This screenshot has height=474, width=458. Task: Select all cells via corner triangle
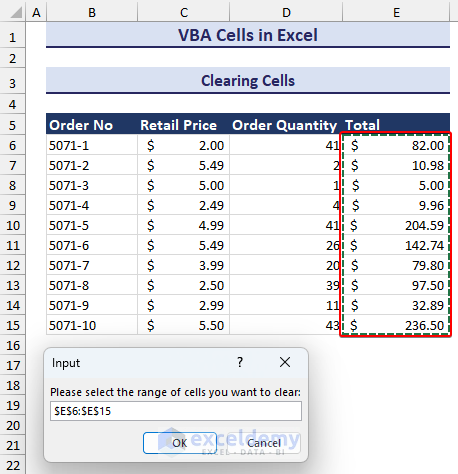coord(15,12)
